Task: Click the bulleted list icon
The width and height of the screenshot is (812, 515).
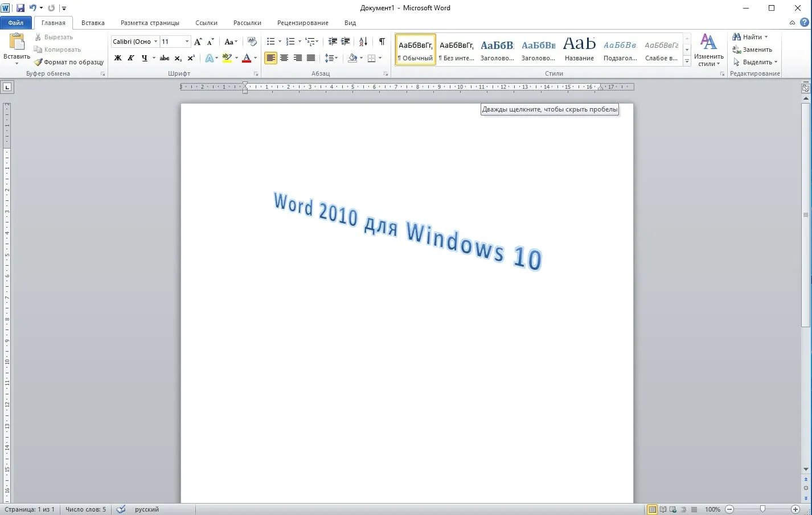Action: click(271, 42)
